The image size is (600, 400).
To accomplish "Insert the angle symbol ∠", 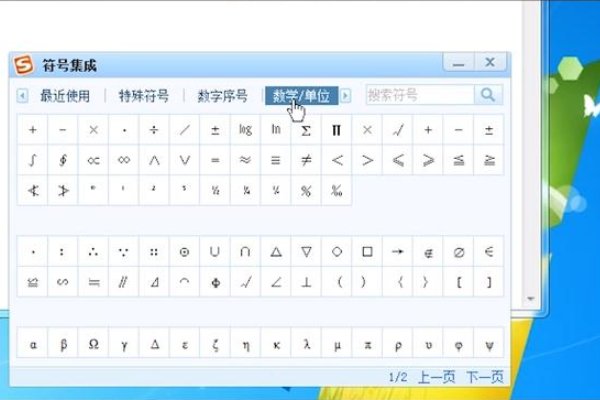I will coord(276,282).
